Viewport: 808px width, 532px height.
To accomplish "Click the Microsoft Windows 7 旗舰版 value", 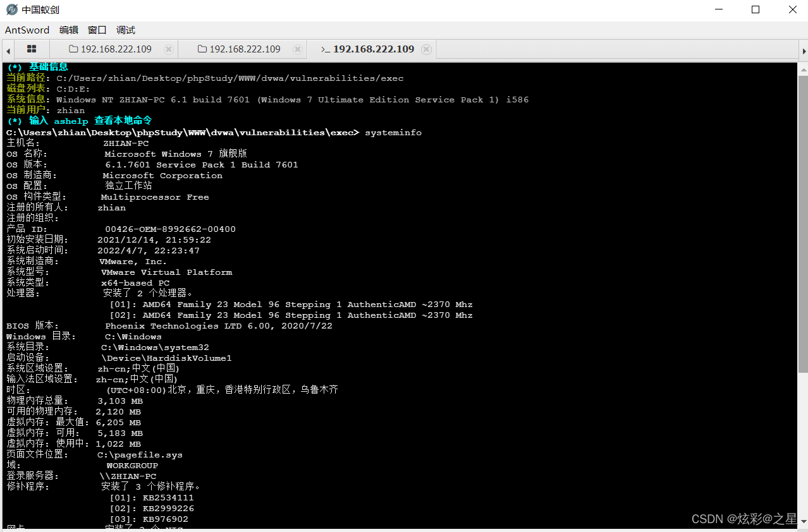I will pos(176,154).
